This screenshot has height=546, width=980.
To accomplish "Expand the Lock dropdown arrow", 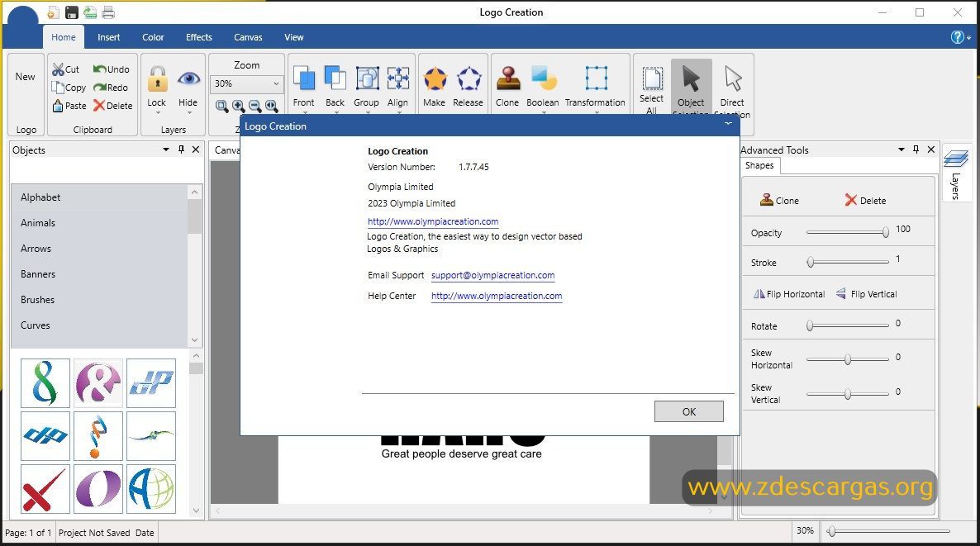I will (158, 113).
